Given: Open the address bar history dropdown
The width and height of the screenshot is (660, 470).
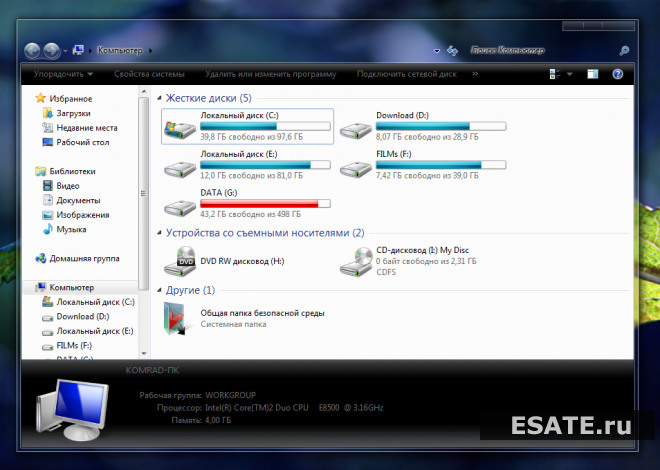Looking at the screenshot, I should coord(437,51).
